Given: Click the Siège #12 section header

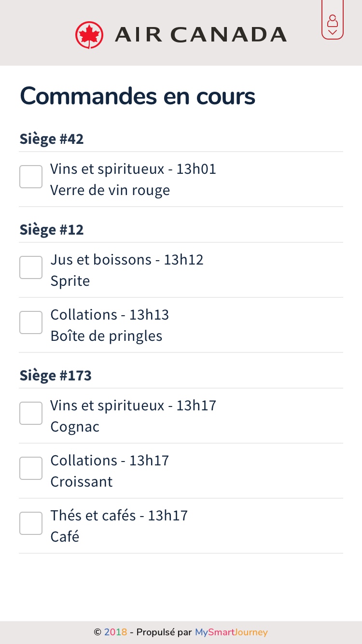Looking at the screenshot, I should (x=52, y=230).
